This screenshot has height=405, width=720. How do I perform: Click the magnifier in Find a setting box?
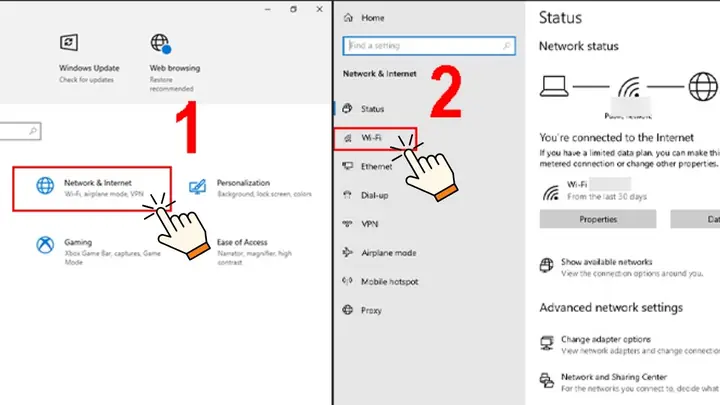(506, 45)
